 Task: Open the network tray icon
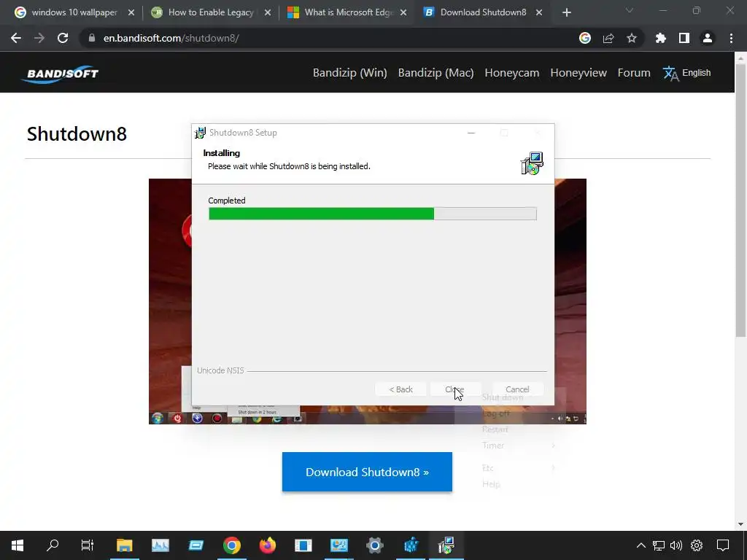coord(659,545)
